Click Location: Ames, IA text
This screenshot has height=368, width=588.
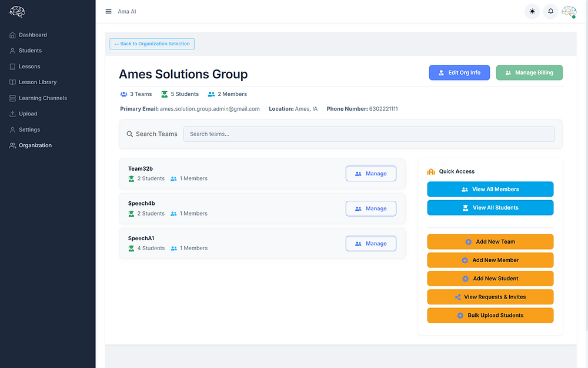(293, 109)
